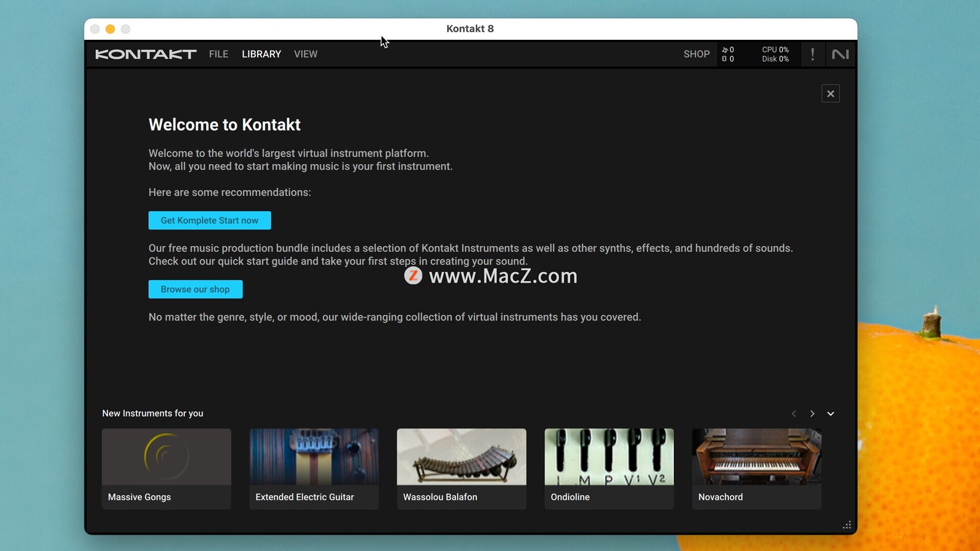
Task: Go to previous instruments carousel page
Action: 794,414
